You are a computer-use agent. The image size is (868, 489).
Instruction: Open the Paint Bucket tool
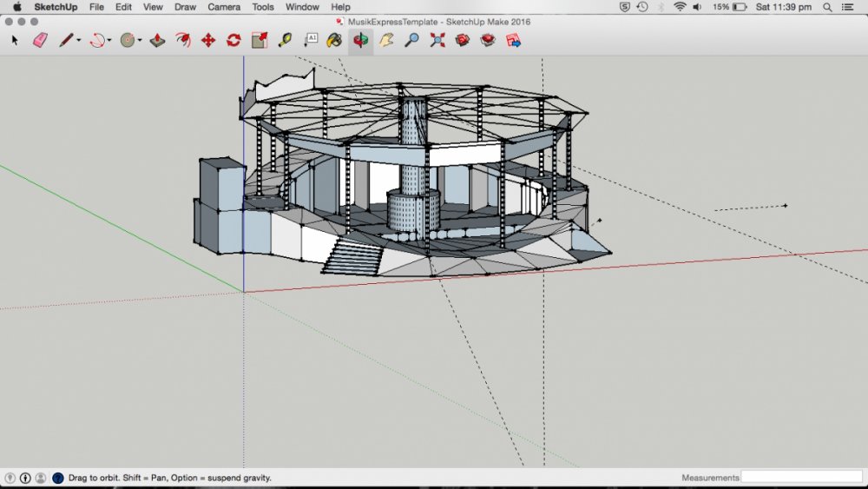pyautogui.click(x=334, y=40)
